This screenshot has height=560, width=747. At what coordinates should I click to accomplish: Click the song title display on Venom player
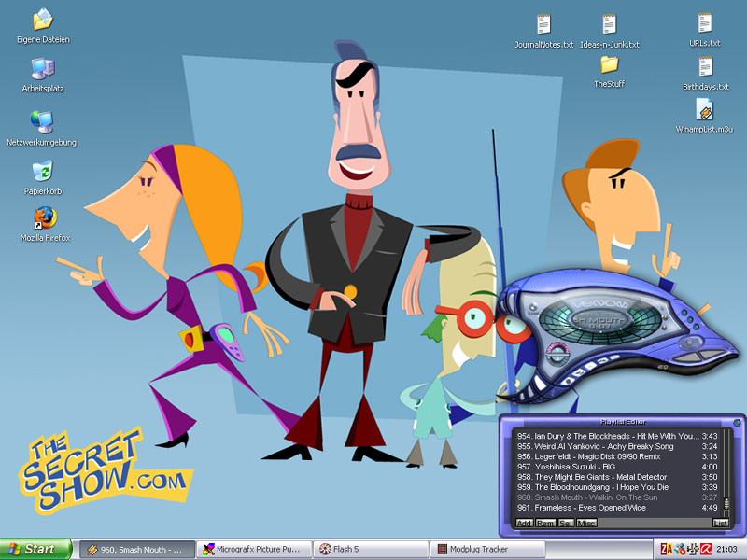(599, 322)
